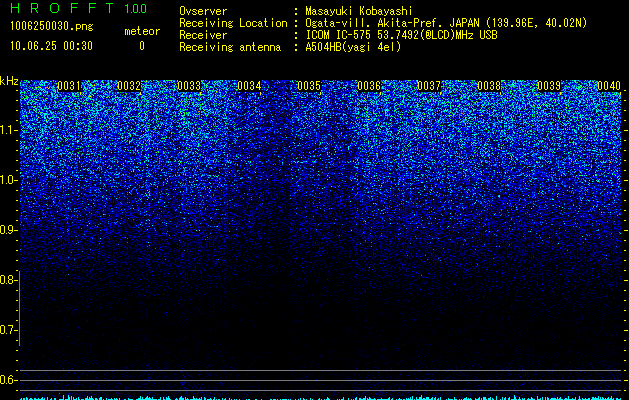Screen dimensions: 629x400
Task: Click the 'Receiving antenna' label
Action: click(230, 47)
